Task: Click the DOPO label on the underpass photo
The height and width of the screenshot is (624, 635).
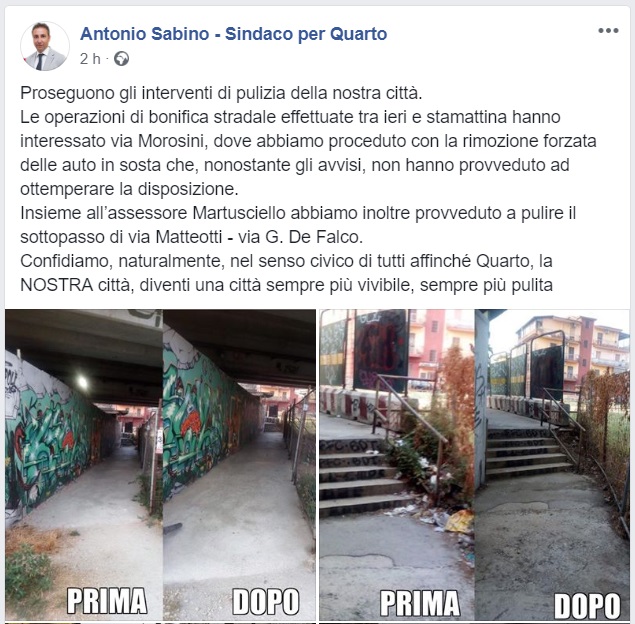Action: pos(266,602)
